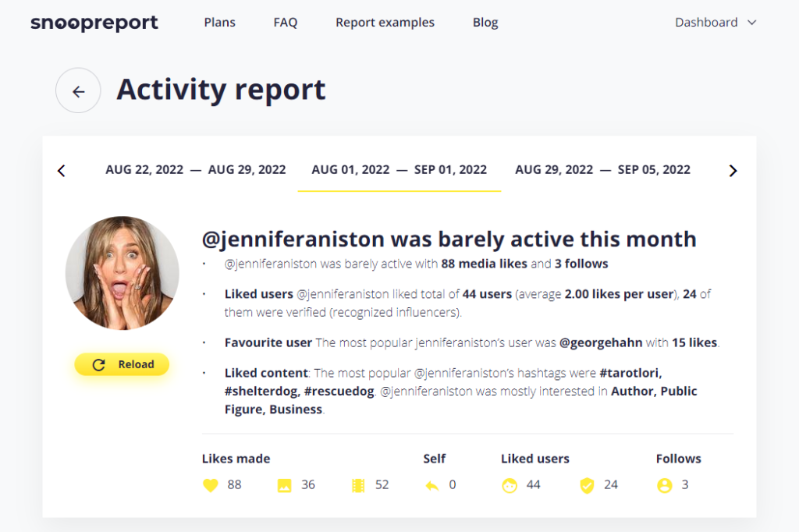The width and height of the screenshot is (799, 532).
Task: Click the Self reply arrow icon
Action: click(432, 486)
